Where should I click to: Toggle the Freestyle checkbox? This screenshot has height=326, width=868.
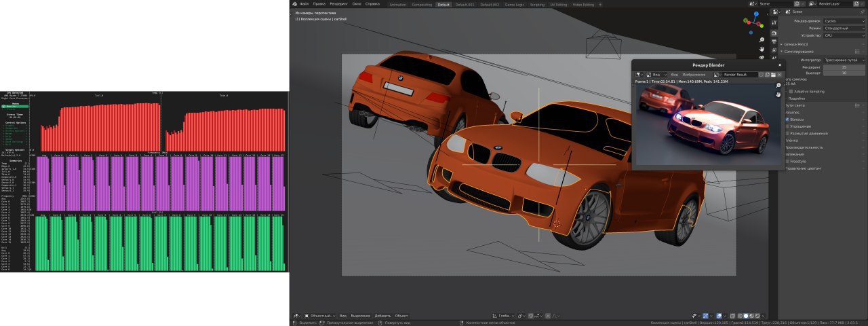point(787,161)
